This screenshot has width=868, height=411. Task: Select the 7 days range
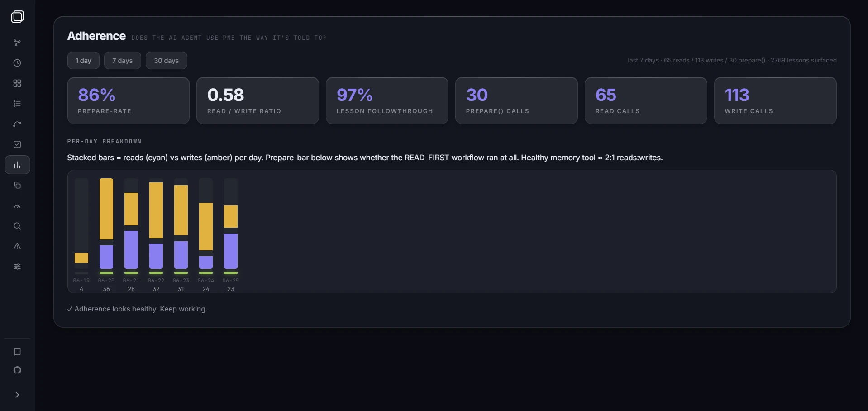click(123, 60)
